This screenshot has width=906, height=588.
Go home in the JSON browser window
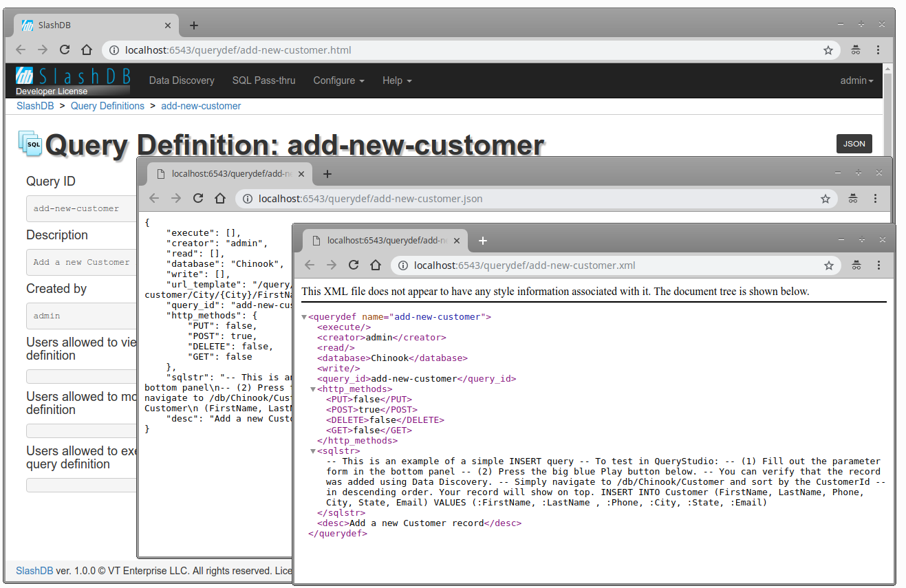click(219, 199)
